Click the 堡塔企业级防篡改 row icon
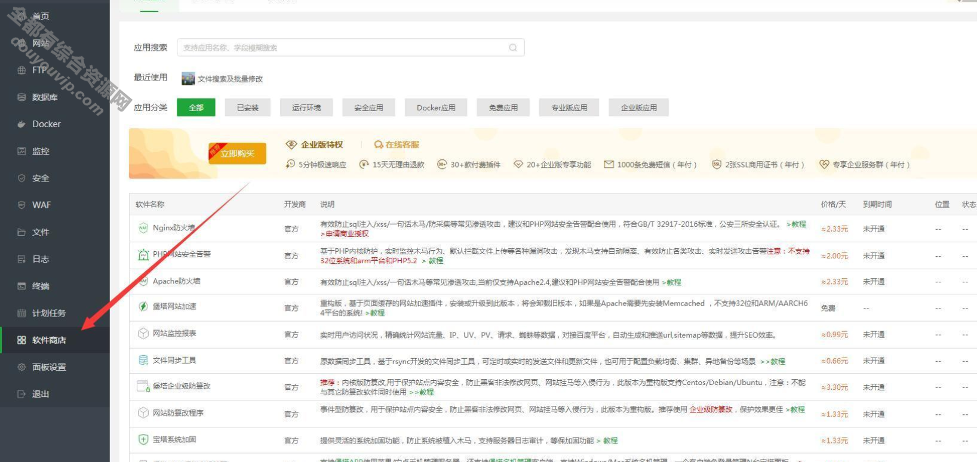Screen dimensions: 980x462 pyautogui.click(x=143, y=386)
